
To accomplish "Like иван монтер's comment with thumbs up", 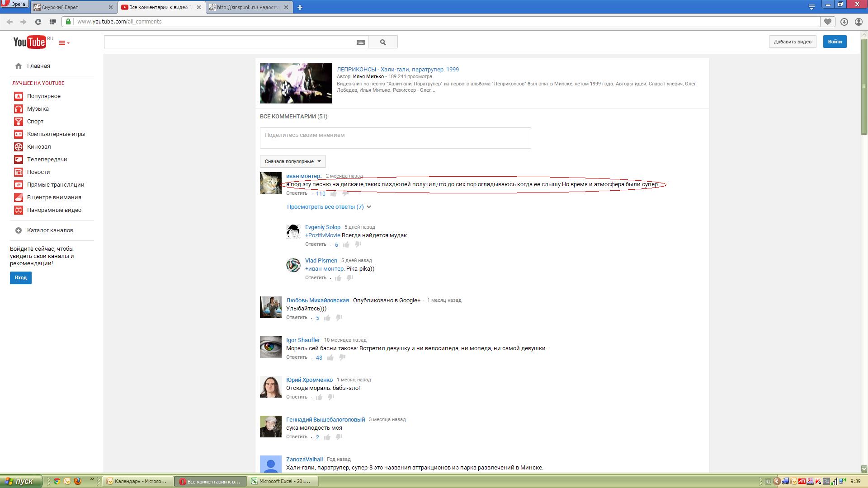I will (334, 193).
